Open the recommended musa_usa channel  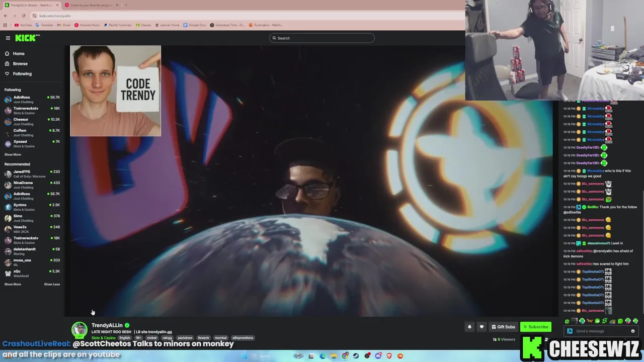[32, 262]
